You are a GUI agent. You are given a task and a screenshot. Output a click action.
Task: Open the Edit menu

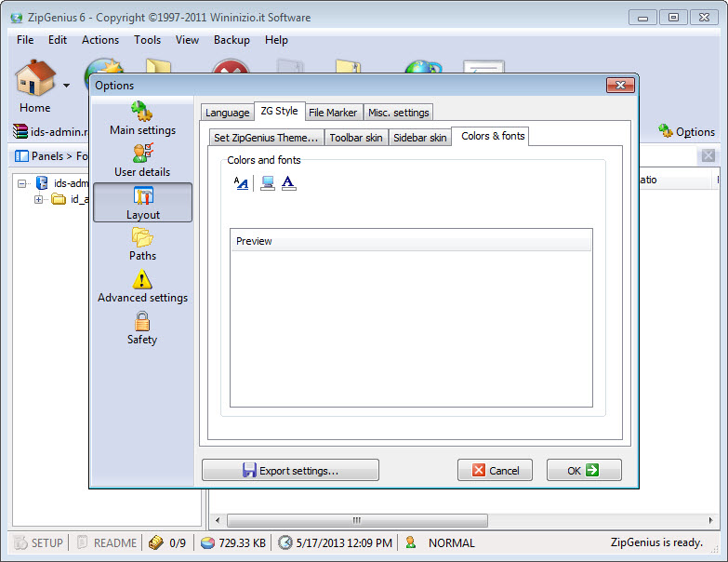58,40
